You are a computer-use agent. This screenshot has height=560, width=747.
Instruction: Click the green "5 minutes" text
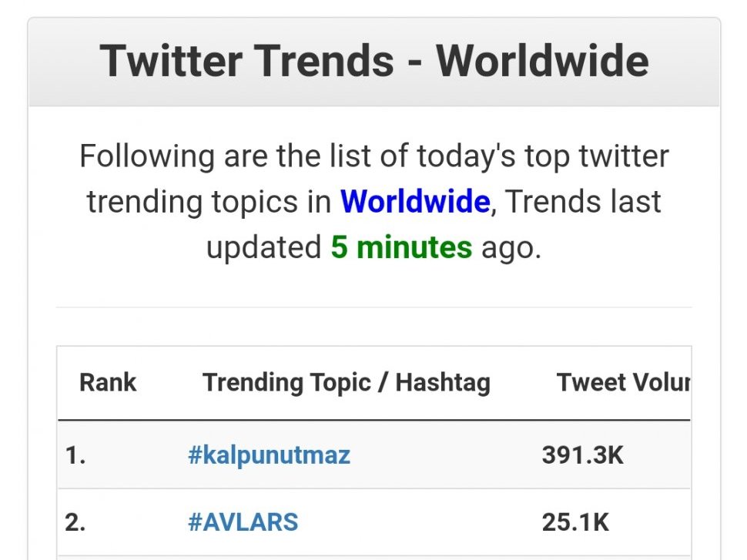(x=401, y=247)
